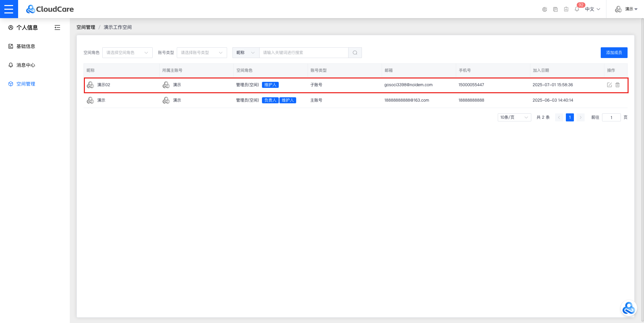Viewport: 644px width, 323px height.
Task: Select page 1 in the pagination
Action: point(570,117)
